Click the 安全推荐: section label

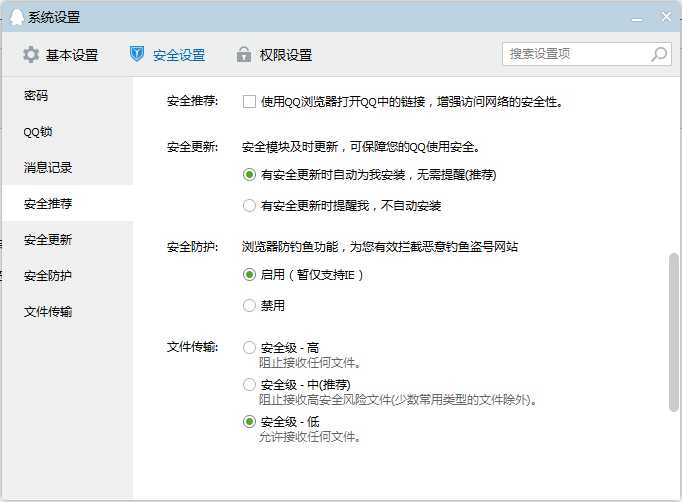[193, 101]
